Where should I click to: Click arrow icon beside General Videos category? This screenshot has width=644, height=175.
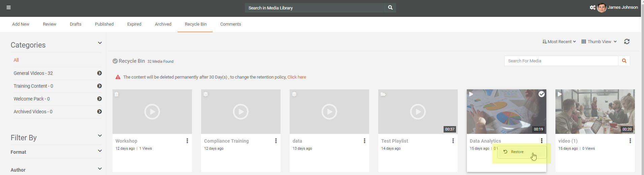pyautogui.click(x=99, y=73)
